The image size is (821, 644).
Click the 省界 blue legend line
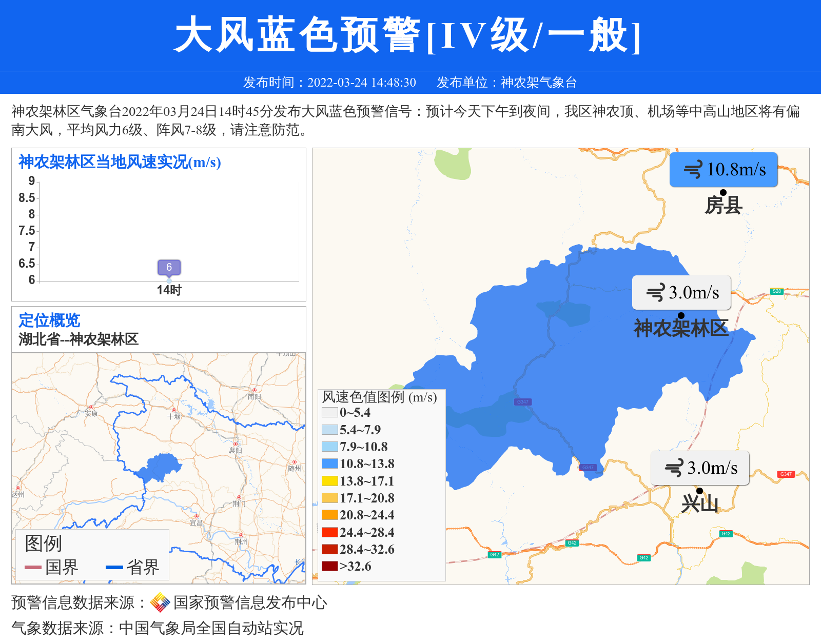pyautogui.click(x=114, y=567)
